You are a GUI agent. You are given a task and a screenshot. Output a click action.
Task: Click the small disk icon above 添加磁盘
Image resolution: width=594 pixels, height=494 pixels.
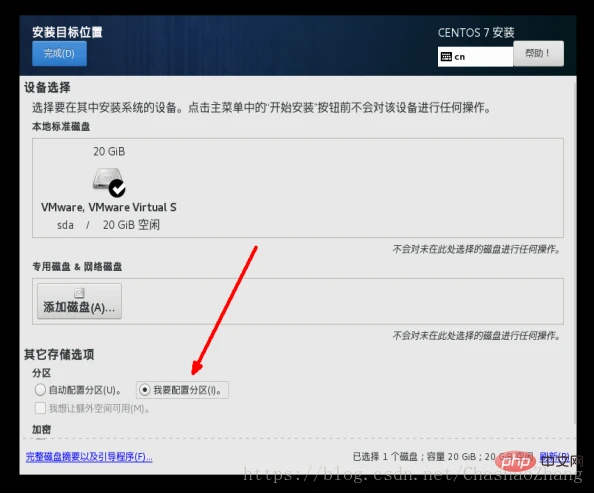(79, 293)
